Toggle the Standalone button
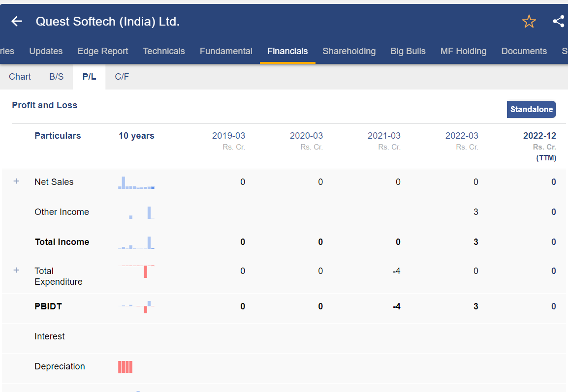The height and width of the screenshot is (392, 568). coord(532,109)
